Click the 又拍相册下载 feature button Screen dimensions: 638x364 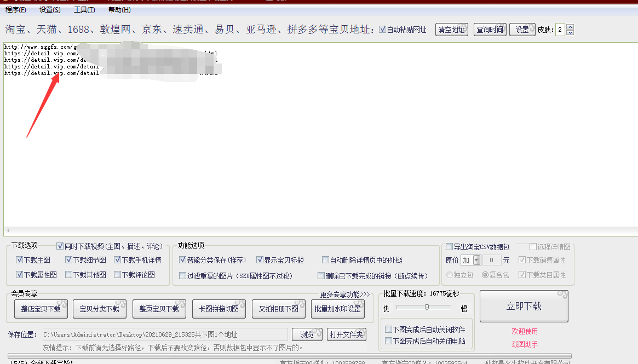[278, 309]
